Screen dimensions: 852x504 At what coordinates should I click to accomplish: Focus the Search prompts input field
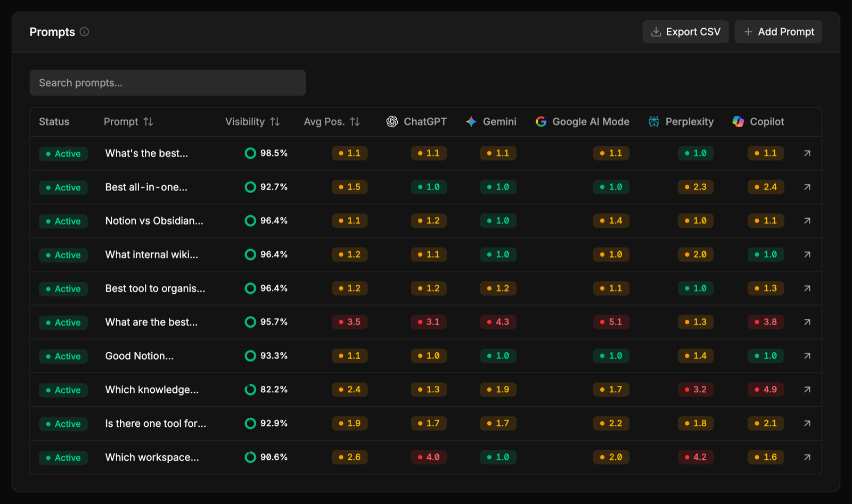168,83
